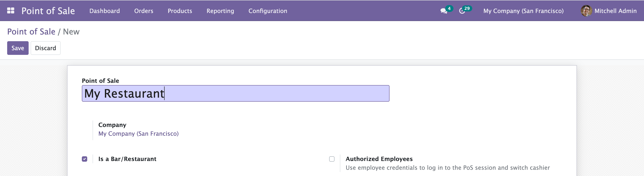
Task: Click the Is a Bar/Restaurant label
Action: (x=127, y=159)
